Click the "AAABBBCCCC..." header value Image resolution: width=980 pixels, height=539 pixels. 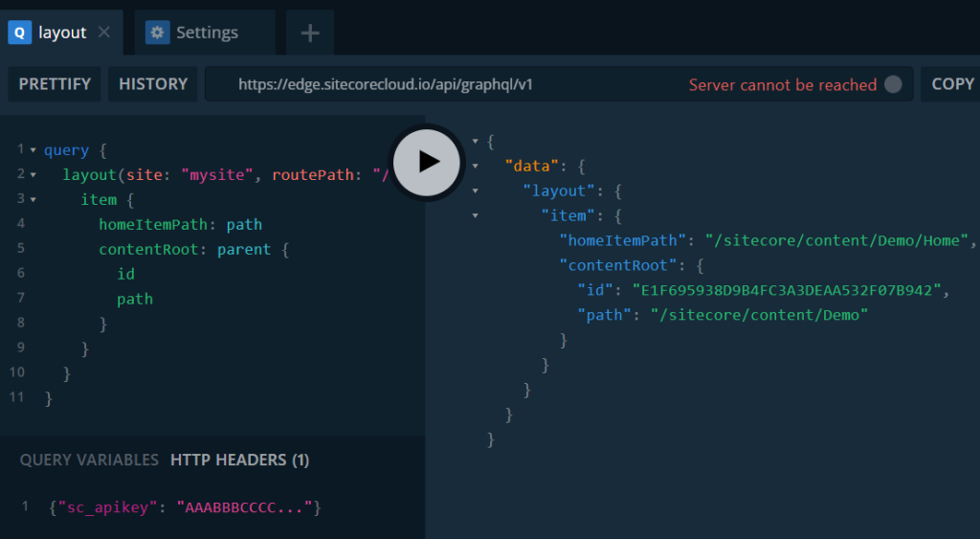[x=244, y=507]
